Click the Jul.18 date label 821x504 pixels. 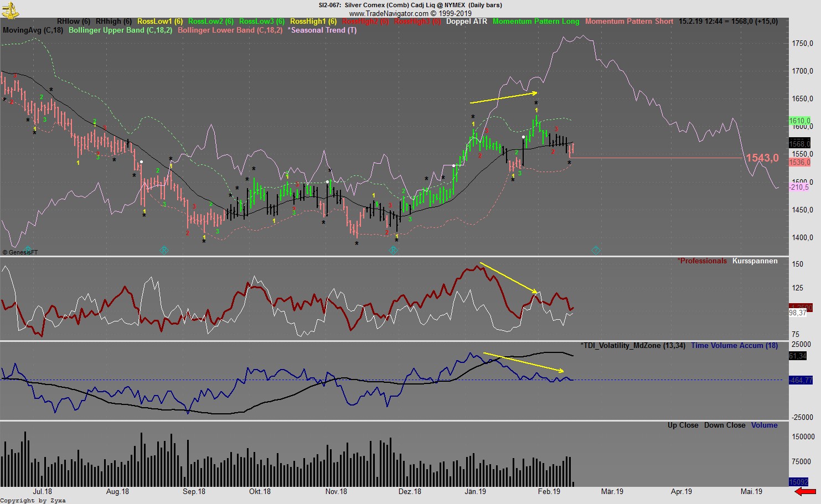click(x=43, y=492)
